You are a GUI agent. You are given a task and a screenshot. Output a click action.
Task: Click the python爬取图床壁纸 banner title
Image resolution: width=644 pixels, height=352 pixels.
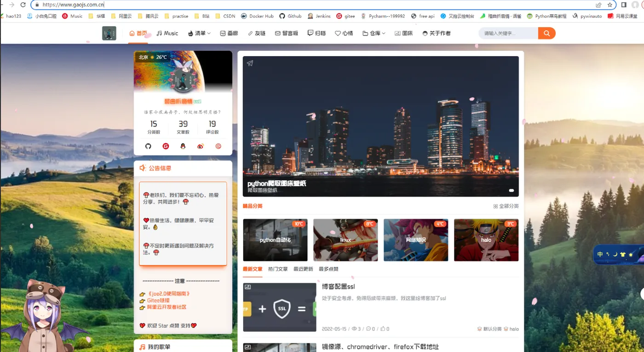point(276,183)
